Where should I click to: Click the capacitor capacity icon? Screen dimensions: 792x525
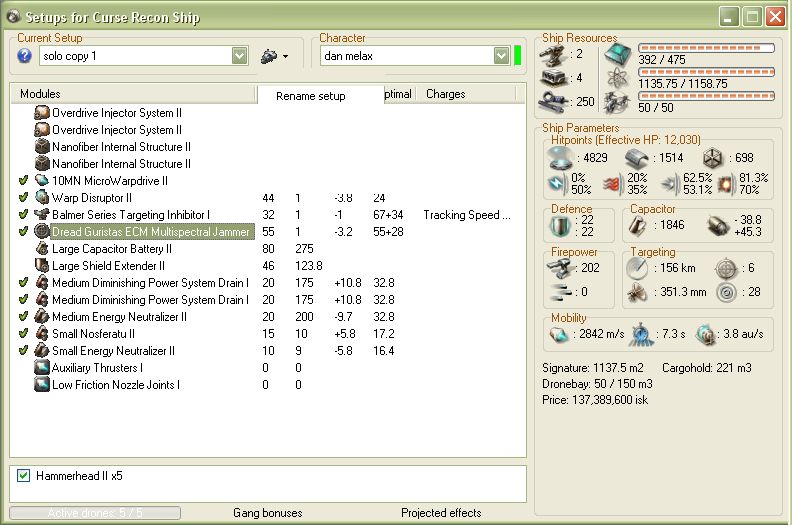coord(640,227)
